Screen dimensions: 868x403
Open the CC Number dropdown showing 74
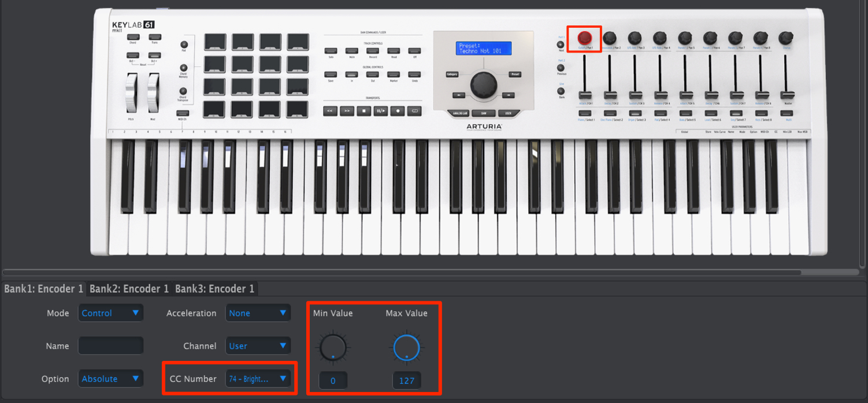tap(258, 379)
